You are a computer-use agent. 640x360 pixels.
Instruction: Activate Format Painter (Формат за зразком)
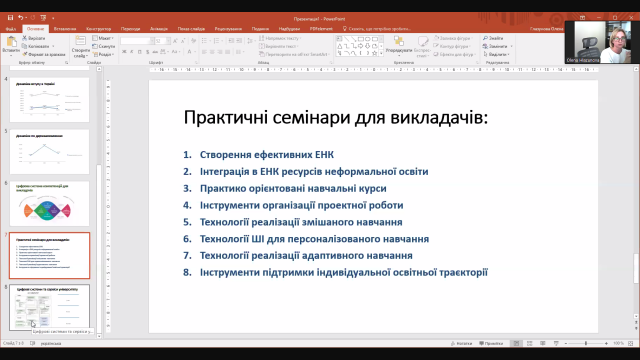(44, 54)
